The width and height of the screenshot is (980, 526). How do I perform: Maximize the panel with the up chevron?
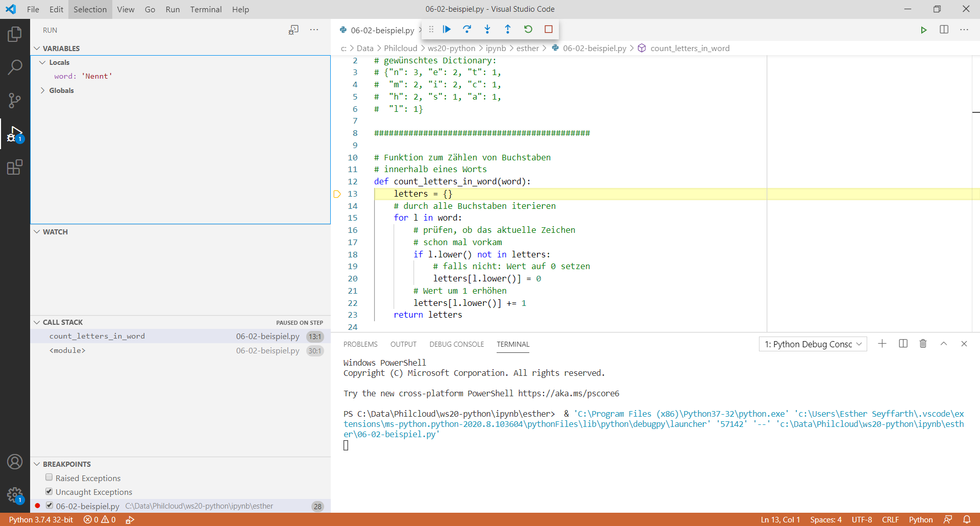point(944,344)
